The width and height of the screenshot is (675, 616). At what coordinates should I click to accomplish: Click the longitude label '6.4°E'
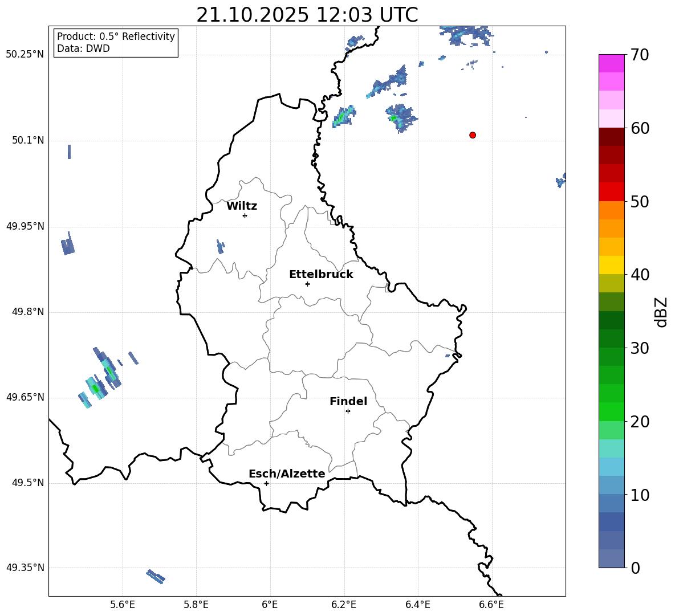point(417,605)
